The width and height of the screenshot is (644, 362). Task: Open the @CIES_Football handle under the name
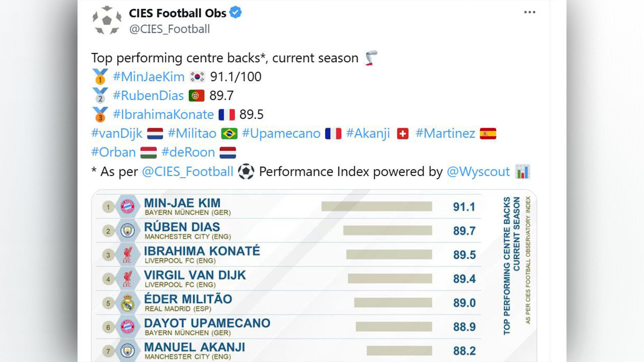[170, 29]
